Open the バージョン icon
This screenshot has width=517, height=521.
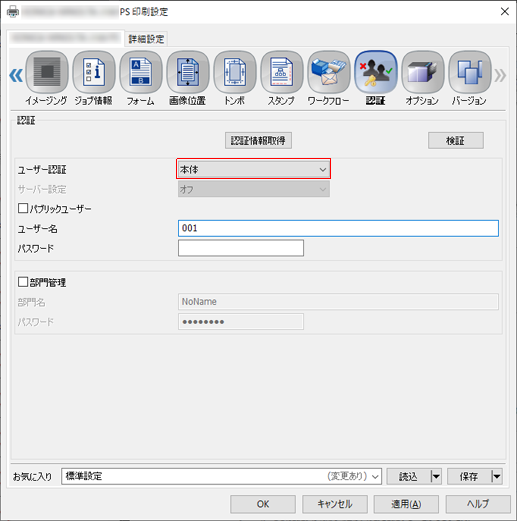[470, 72]
